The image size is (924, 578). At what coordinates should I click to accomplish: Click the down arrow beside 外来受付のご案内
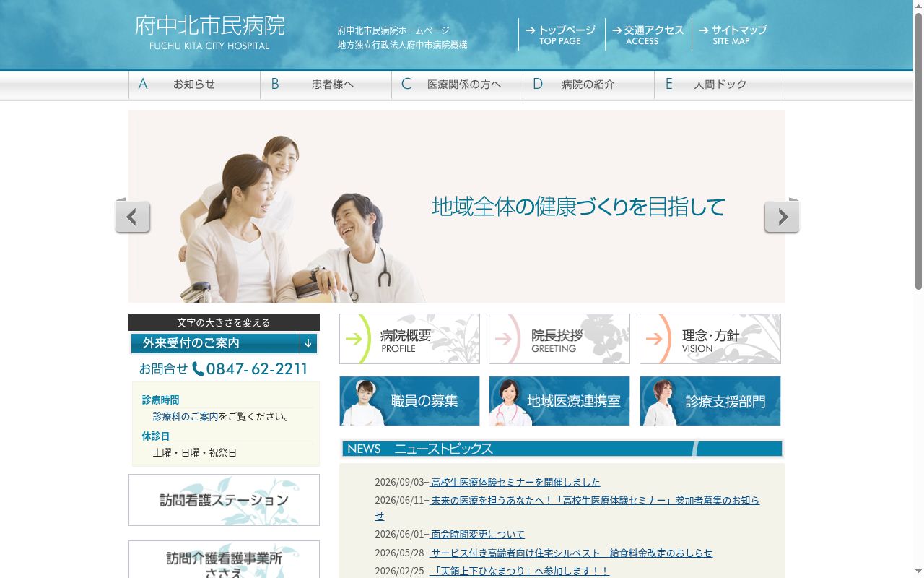tap(308, 343)
